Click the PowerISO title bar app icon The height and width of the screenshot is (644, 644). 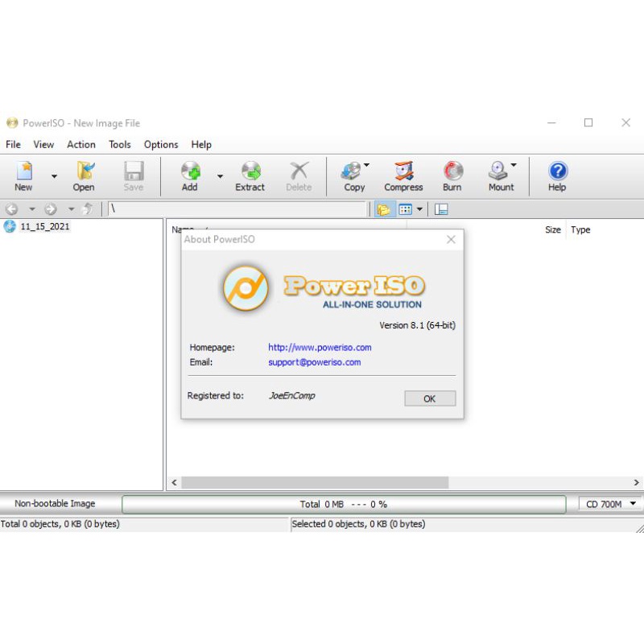[12, 123]
